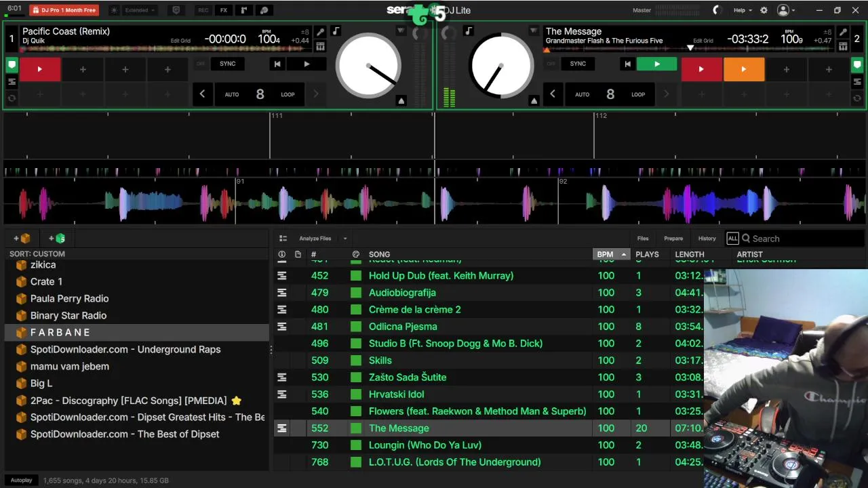Open the settings gear
868x488 pixels.
764,10
